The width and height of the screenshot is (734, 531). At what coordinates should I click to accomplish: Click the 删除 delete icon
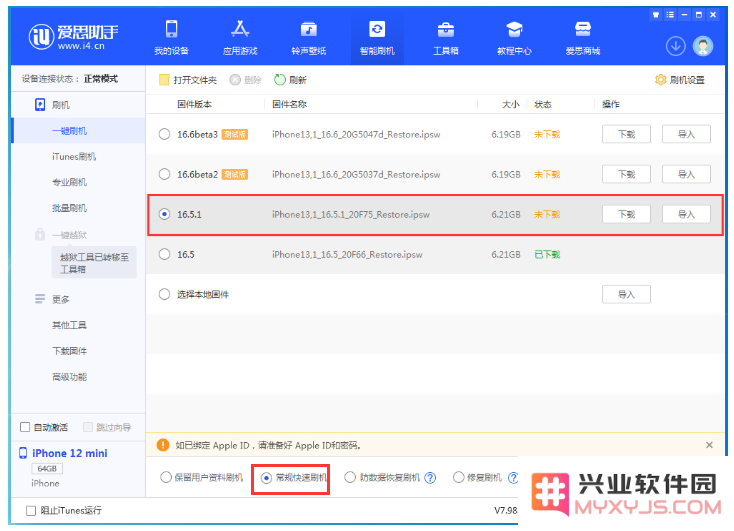point(235,80)
